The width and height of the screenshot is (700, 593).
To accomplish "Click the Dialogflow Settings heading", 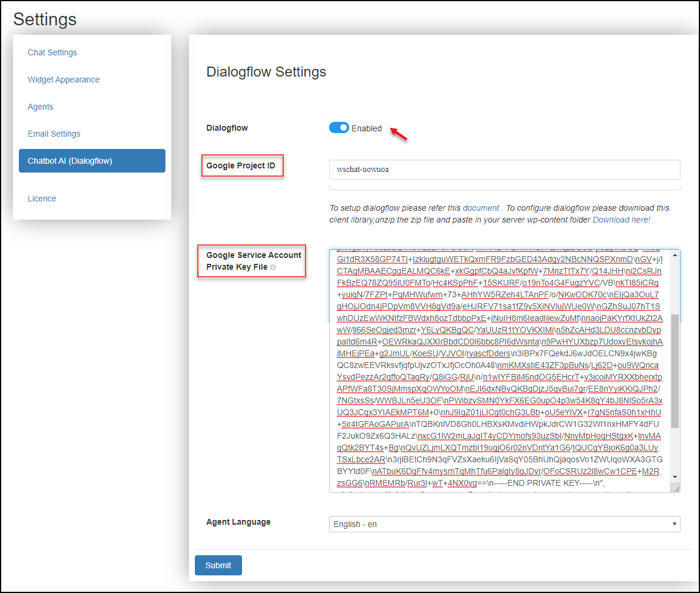I will point(266,72).
